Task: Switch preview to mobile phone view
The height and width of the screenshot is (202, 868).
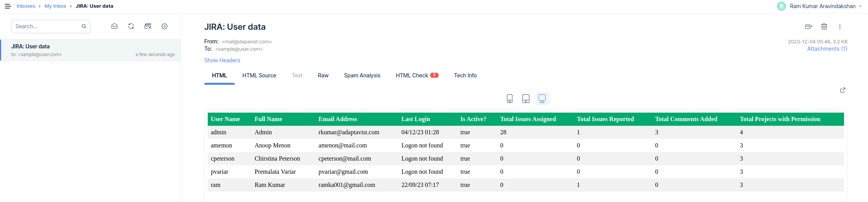Action: coord(510,99)
